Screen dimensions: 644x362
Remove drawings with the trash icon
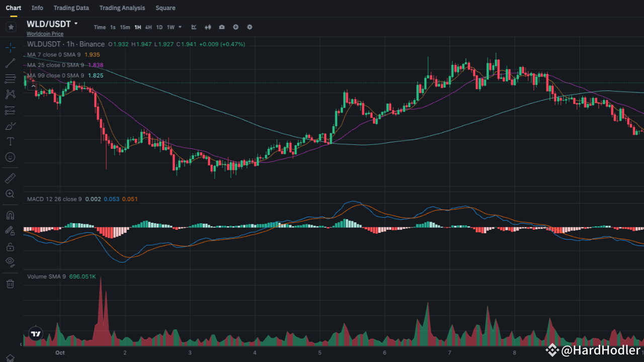10,284
